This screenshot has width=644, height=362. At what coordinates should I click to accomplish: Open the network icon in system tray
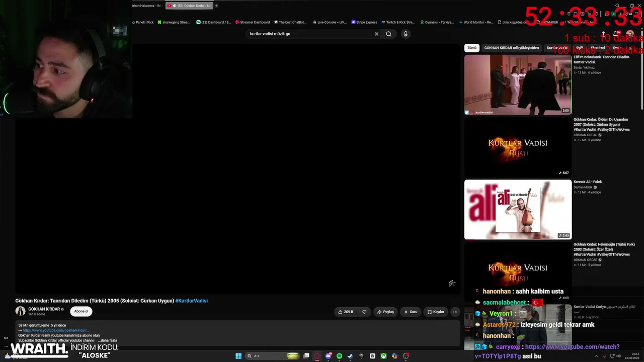click(612, 356)
